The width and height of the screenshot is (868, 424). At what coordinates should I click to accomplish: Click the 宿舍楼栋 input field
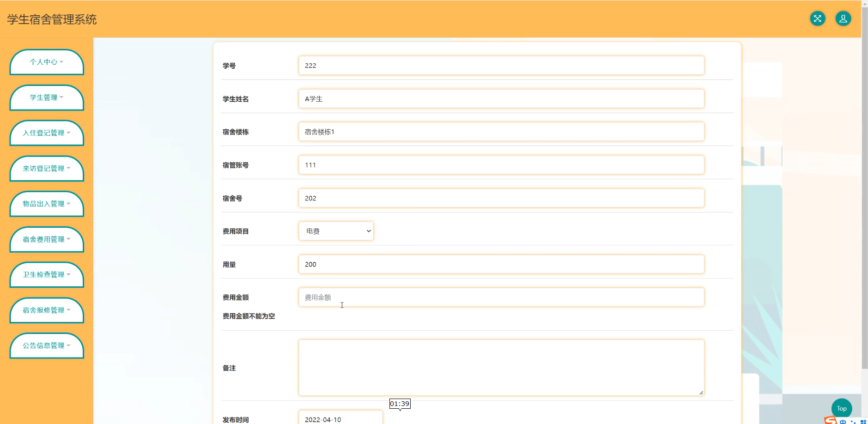point(501,132)
